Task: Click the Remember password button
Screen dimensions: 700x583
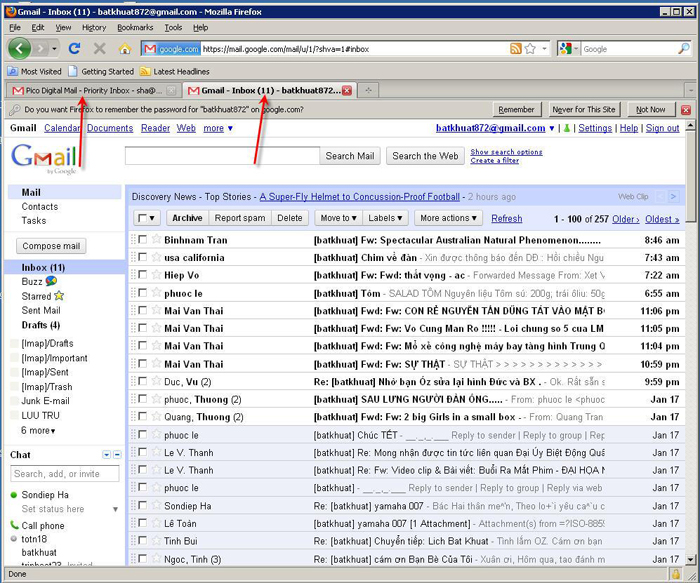Action: [x=517, y=109]
